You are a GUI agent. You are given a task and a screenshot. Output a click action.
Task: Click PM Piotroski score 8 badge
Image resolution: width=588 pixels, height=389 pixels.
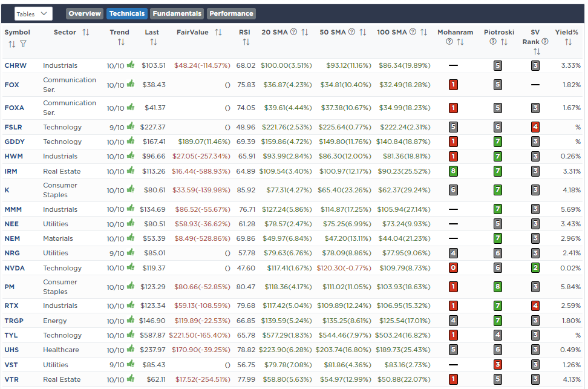(498, 287)
